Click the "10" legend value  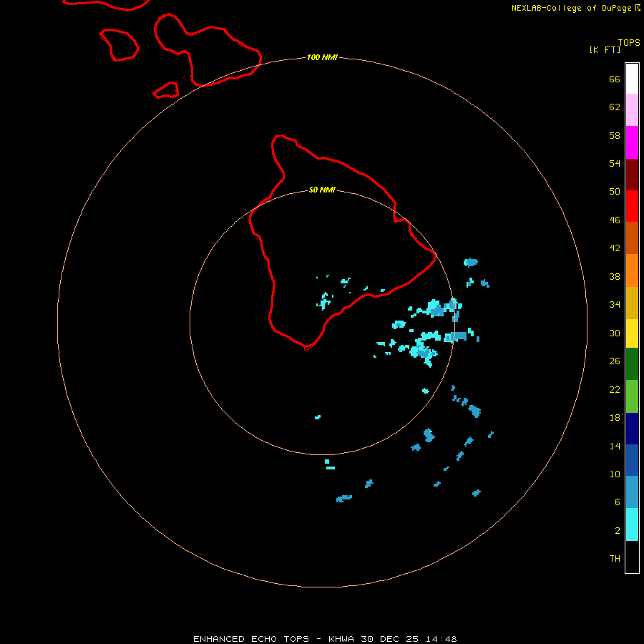(615, 474)
